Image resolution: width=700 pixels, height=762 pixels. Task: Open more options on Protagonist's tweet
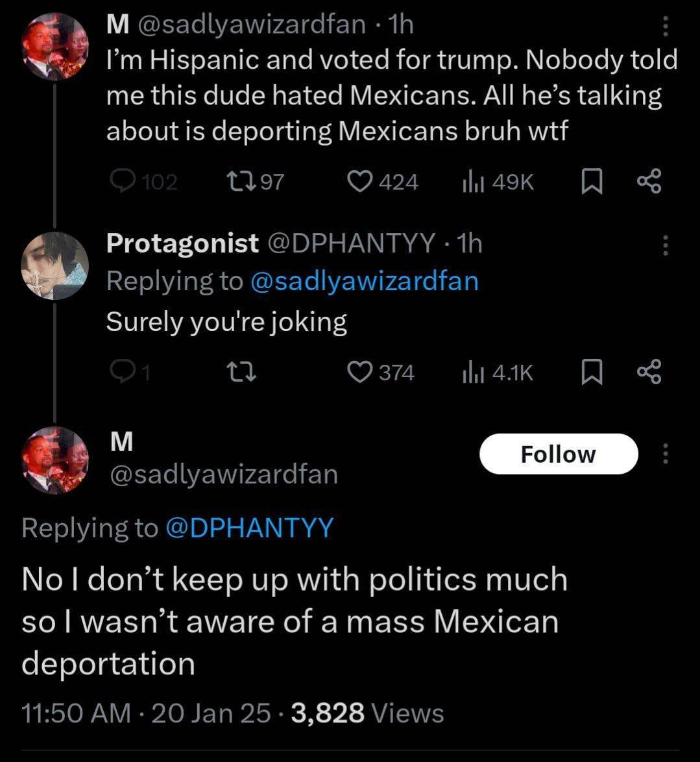coord(664,245)
